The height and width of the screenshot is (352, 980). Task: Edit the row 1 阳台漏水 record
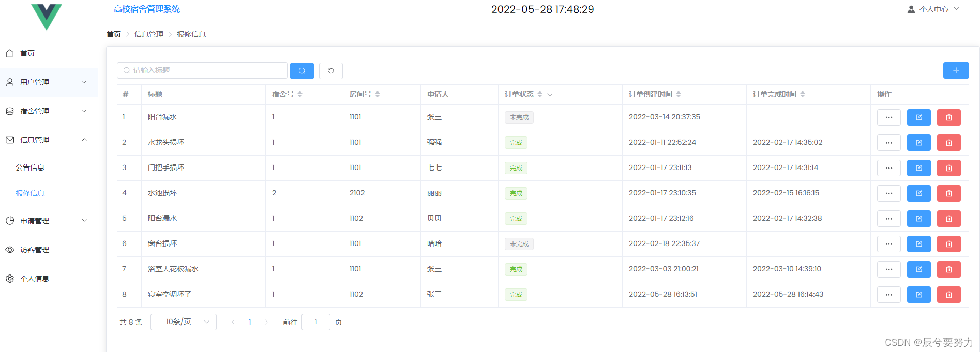click(919, 117)
